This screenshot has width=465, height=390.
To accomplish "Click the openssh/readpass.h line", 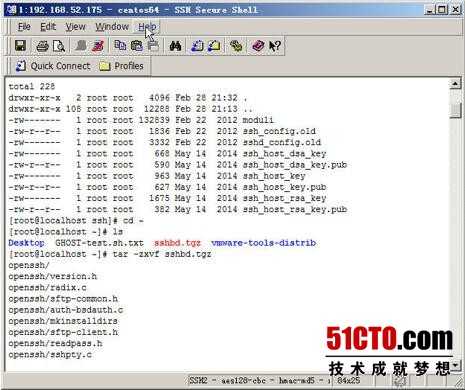I will (x=55, y=344).
